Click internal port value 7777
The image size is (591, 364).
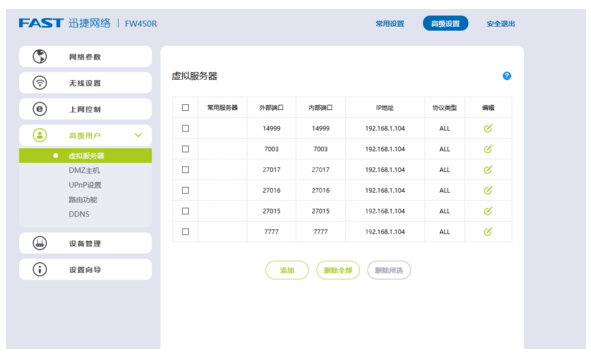(320, 232)
